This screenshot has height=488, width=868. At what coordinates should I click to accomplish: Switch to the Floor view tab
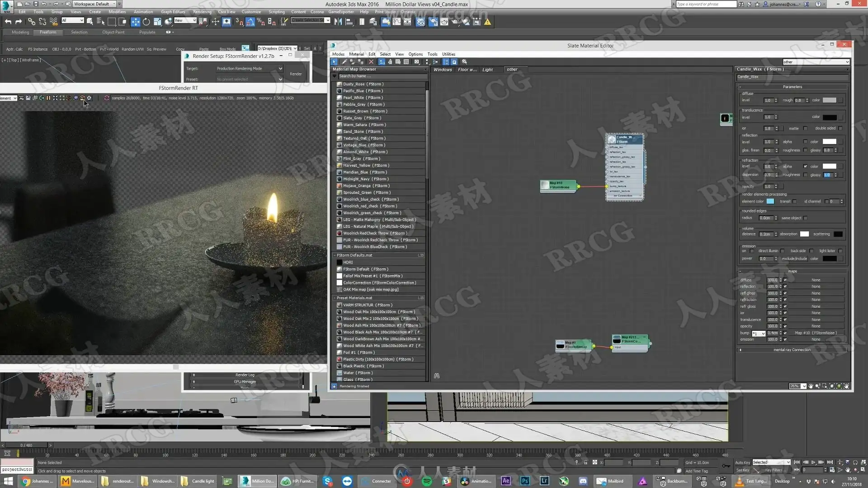coord(467,70)
